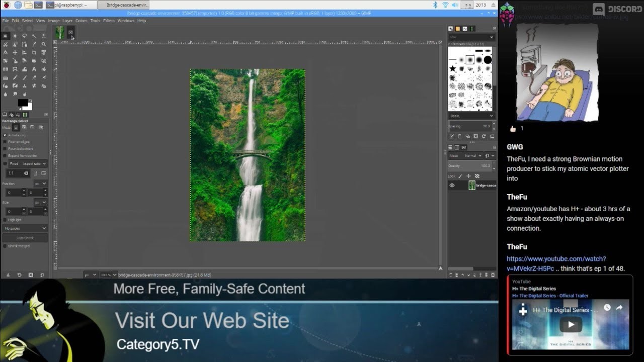Open the status bar unit px dropdown
Screen dimensions: 644x362
pos(91,275)
